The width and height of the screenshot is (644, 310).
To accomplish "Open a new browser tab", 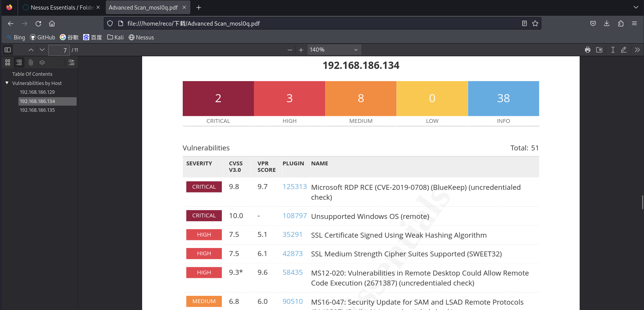I will [x=198, y=8].
